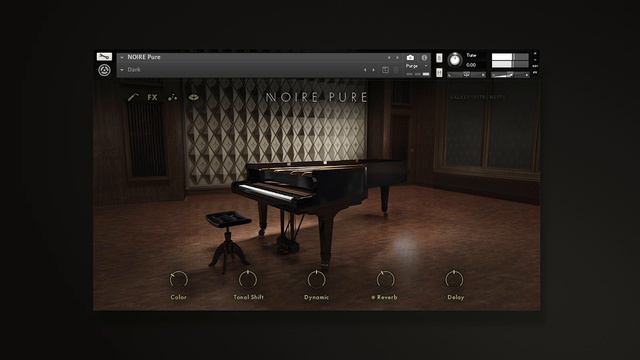Click the Tonal Shift knob
The image size is (640, 360).
(x=248, y=280)
